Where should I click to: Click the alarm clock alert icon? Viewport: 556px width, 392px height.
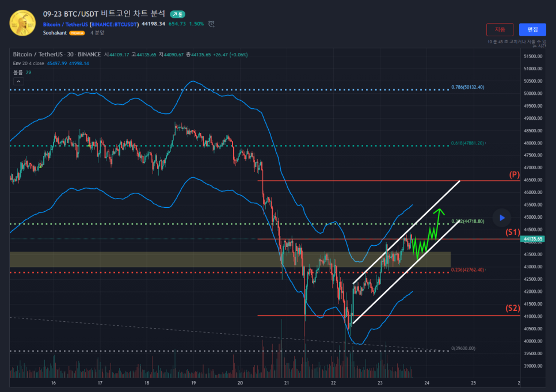(x=212, y=24)
